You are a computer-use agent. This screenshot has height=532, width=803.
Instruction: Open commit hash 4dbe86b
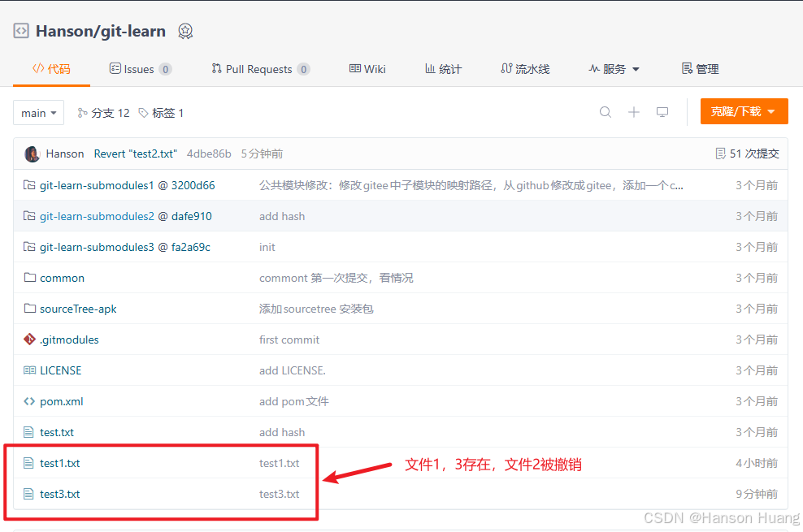209,154
